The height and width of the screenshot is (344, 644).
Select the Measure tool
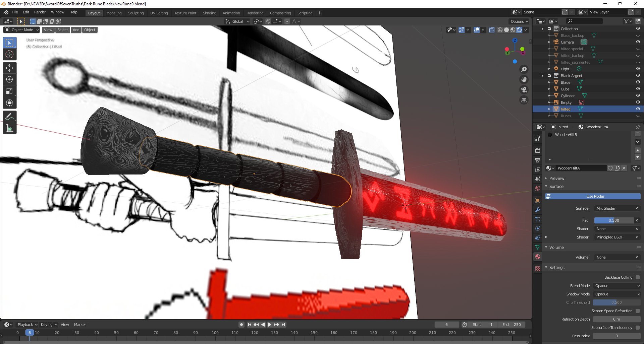tap(9, 128)
